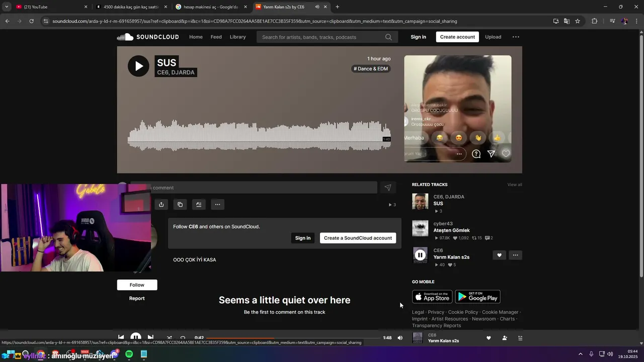Open a new browser tab
The image size is (644, 362).
[x=337, y=7]
